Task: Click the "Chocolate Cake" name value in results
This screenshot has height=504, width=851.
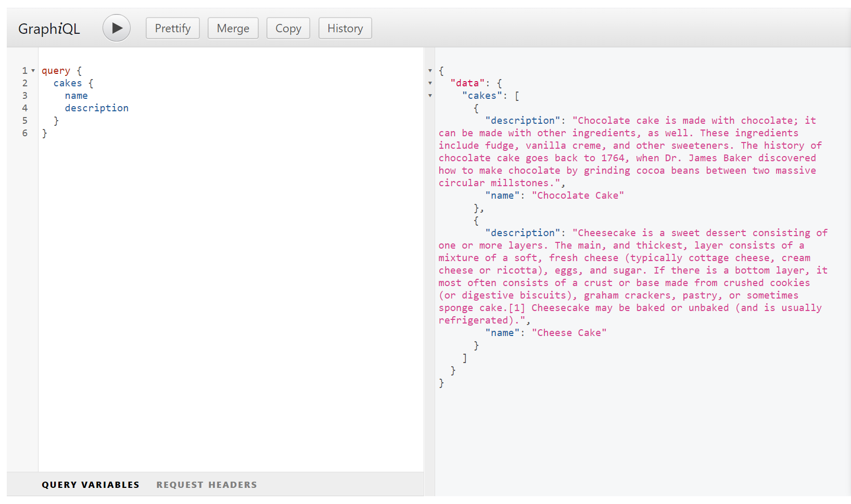Action: (x=578, y=195)
